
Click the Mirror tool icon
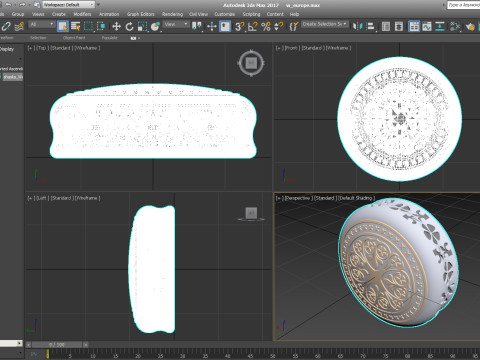(x=357, y=26)
